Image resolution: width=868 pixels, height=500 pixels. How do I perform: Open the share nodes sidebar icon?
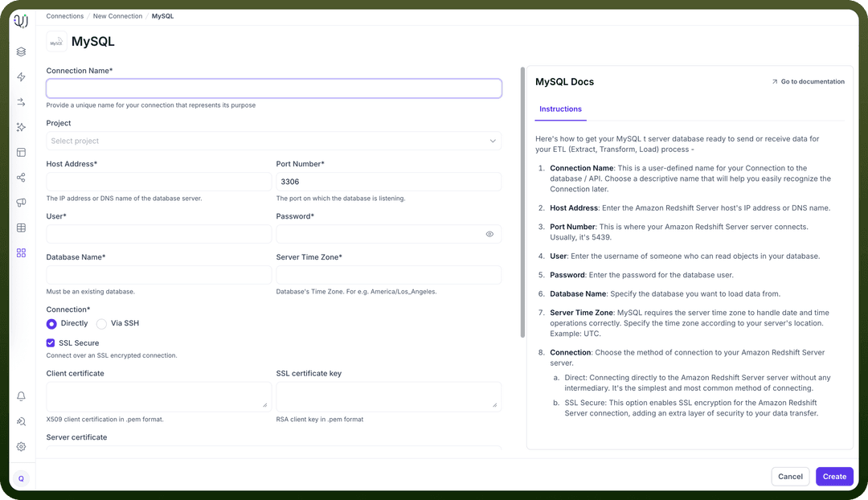point(21,178)
